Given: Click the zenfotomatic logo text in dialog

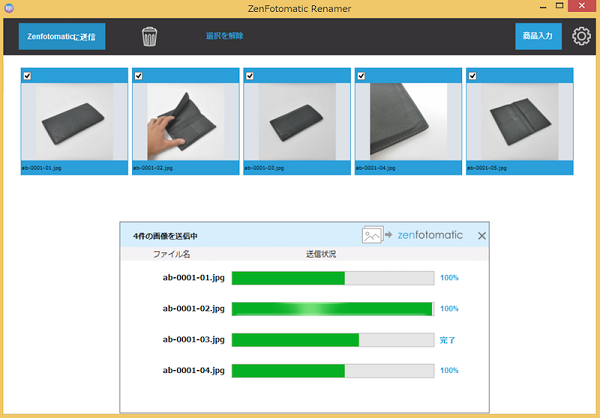Looking at the screenshot, I should click(430, 235).
